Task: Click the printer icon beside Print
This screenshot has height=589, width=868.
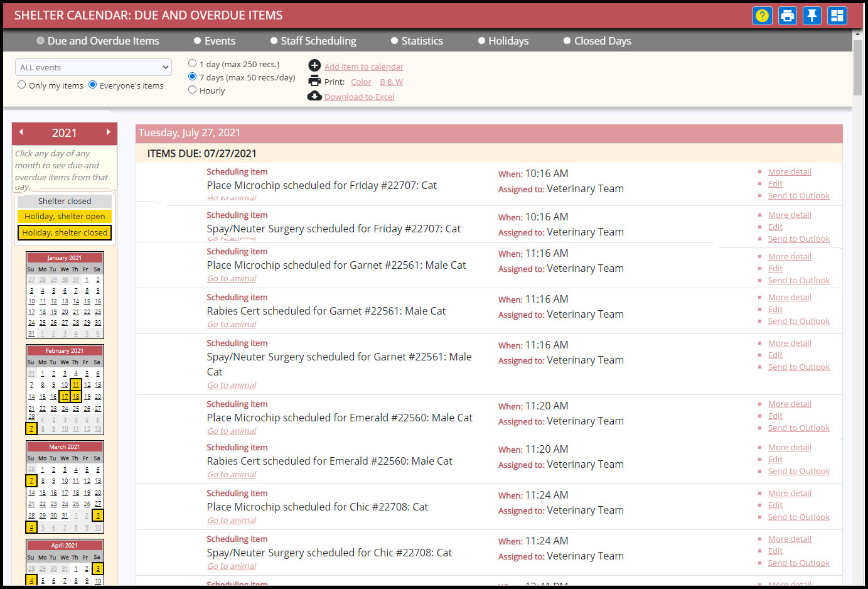Action: click(x=314, y=80)
